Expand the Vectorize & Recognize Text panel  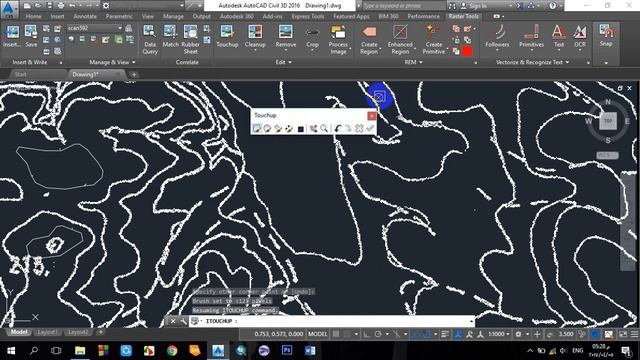tap(532, 62)
